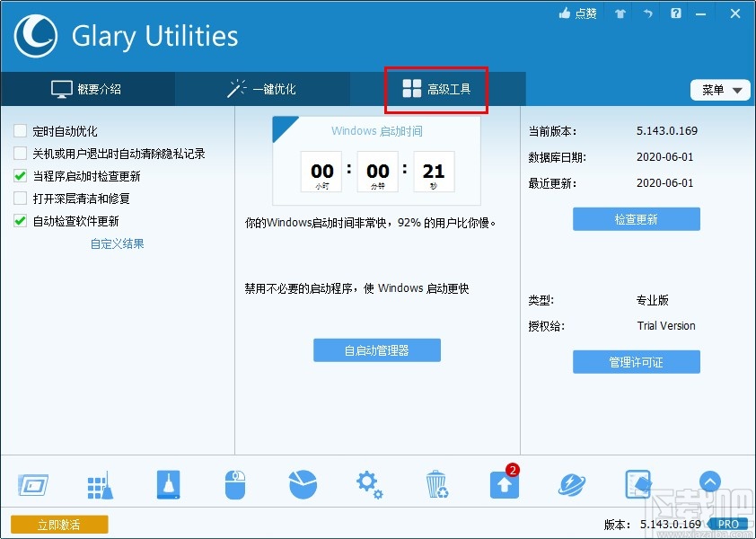Image resolution: width=756 pixels, height=539 pixels.
Task: Expand the toolbar with the up chevron at bottom right
Action: click(710, 482)
